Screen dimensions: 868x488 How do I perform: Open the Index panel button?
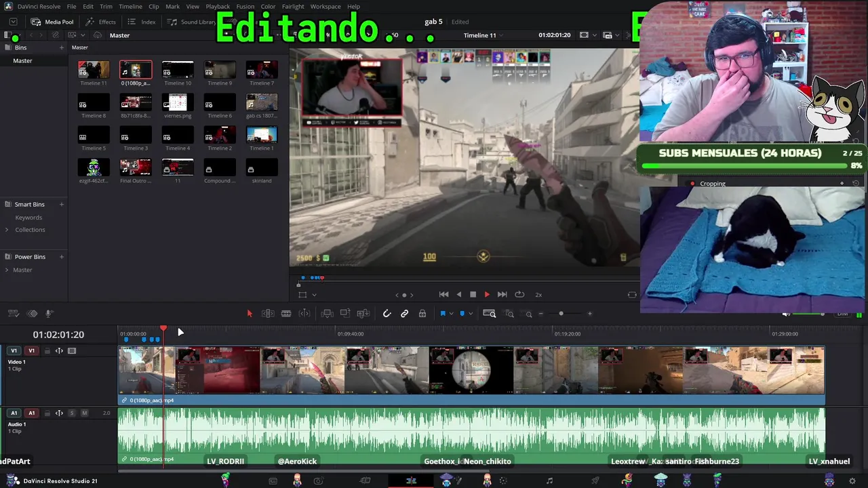(142, 22)
